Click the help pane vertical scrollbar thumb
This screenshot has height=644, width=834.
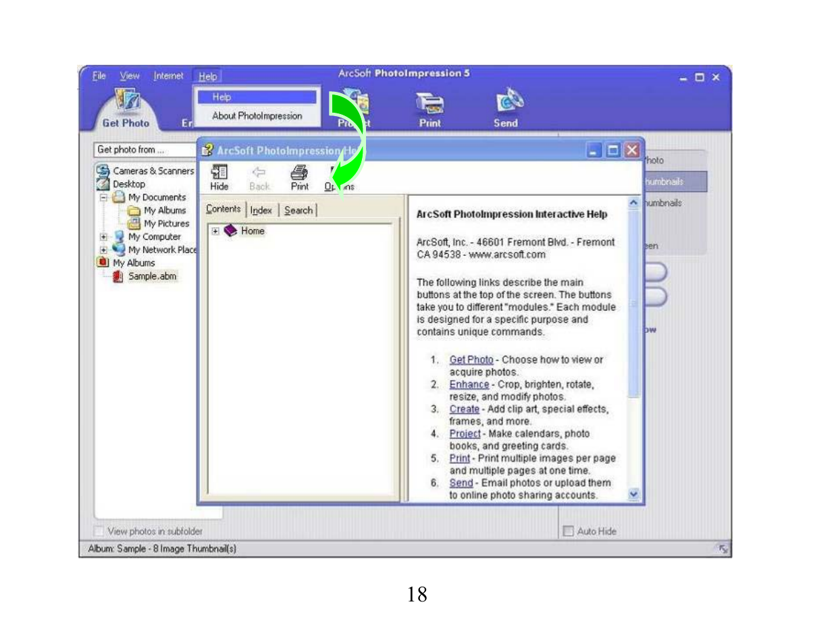pyautogui.click(x=633, y=302)
